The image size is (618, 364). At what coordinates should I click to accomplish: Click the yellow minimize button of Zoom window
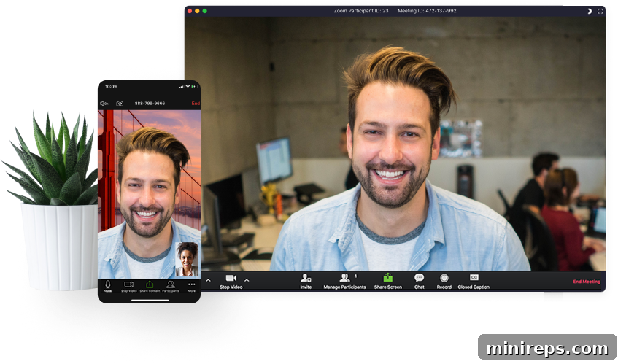click(x=197, y=11)
